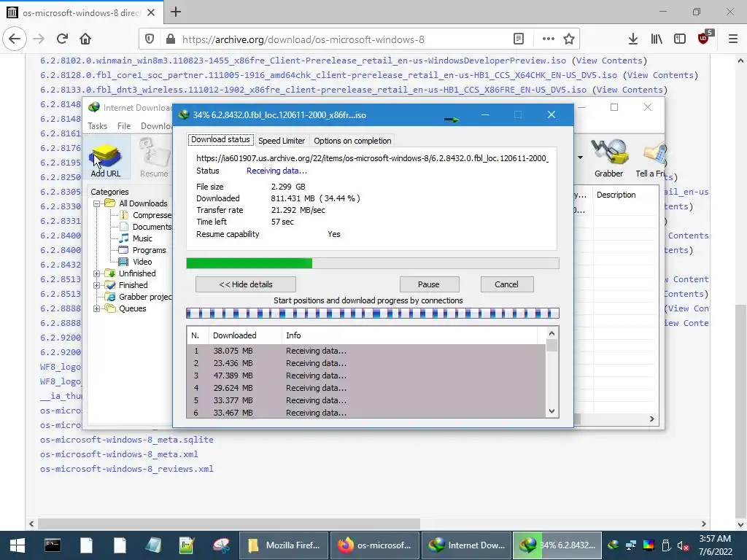747x560 pixels.
Task: Open the uBlock Origin extension icon
Action: click(x=704, y=38)
